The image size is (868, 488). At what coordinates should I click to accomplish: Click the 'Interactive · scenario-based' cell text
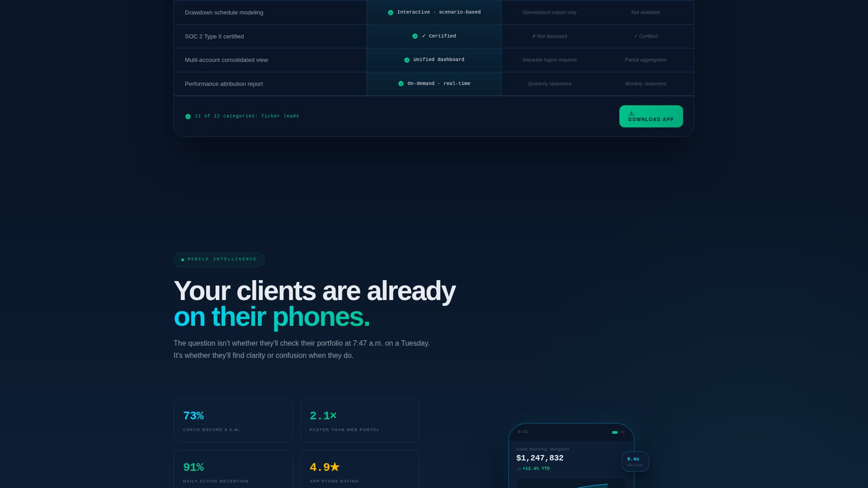pyautogui.click(x=439, y=12)
